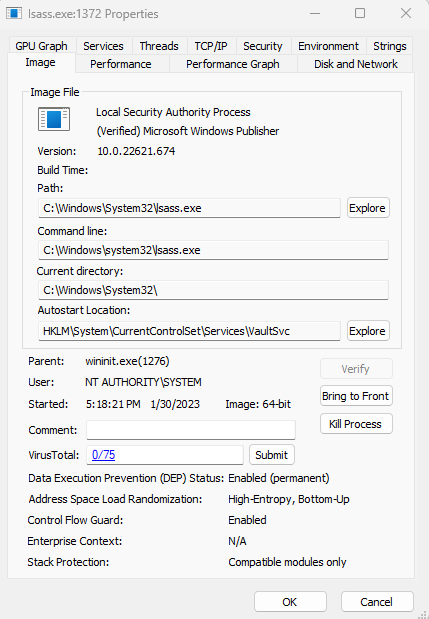Cancel the properties dialog

click(x=376, y=602)
